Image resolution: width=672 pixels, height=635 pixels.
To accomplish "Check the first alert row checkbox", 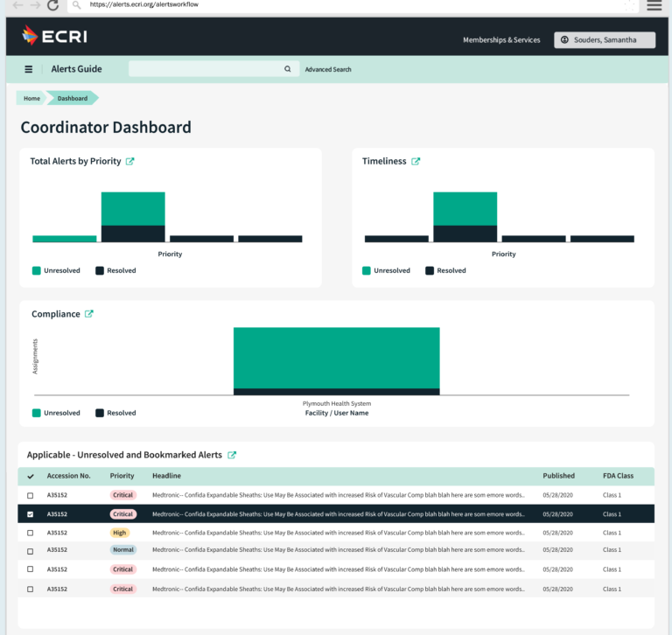I will (x=31, y=496).
